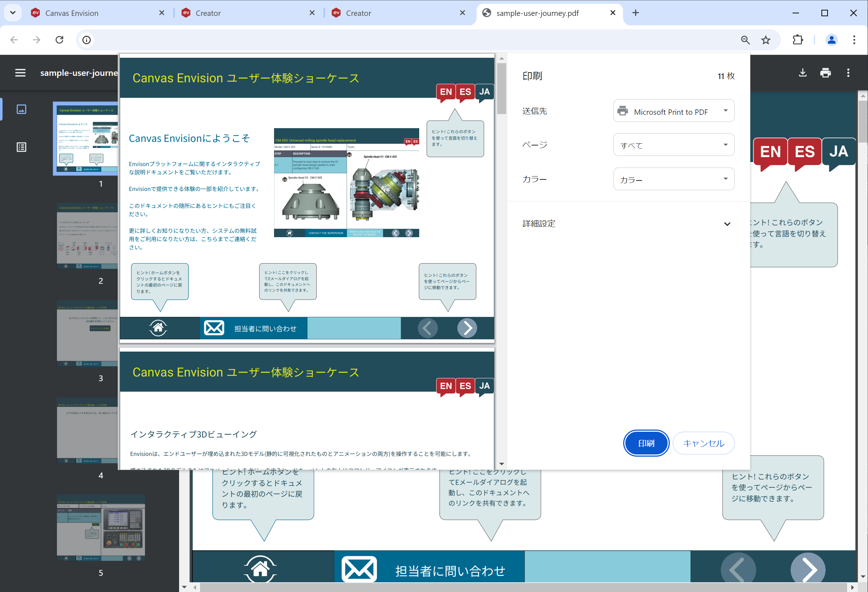Click the print preview scrollbar thumb

502,88
